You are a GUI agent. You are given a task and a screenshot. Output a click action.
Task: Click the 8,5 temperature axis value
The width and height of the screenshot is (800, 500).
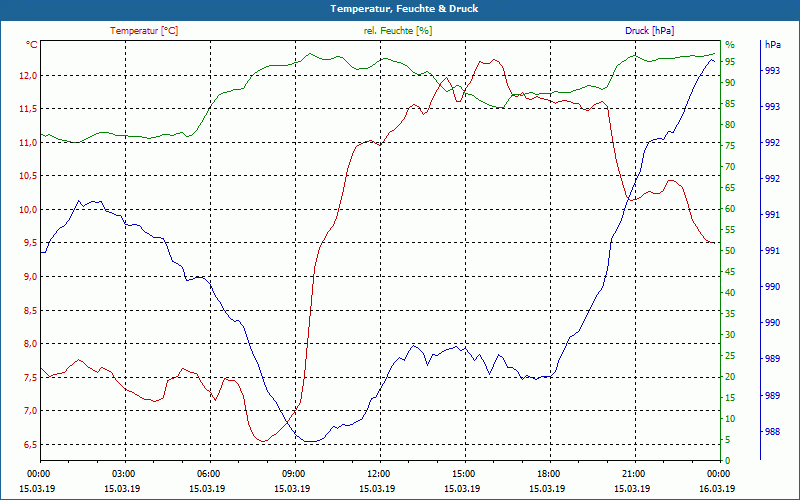30,310
